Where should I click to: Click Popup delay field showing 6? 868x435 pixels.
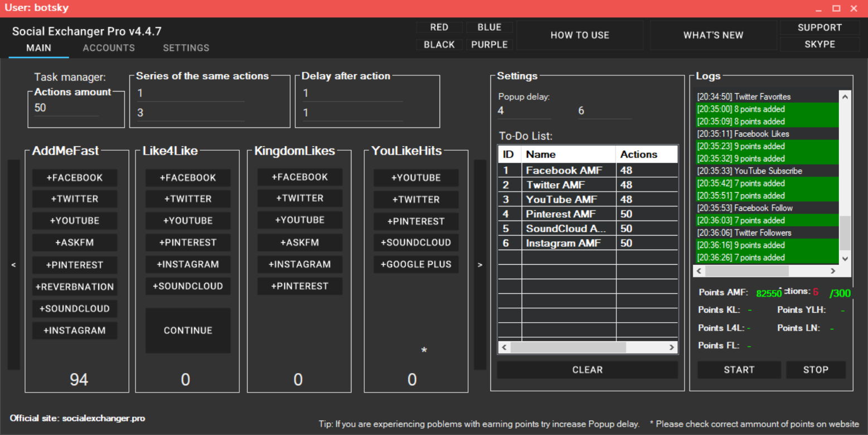(604, 111)
